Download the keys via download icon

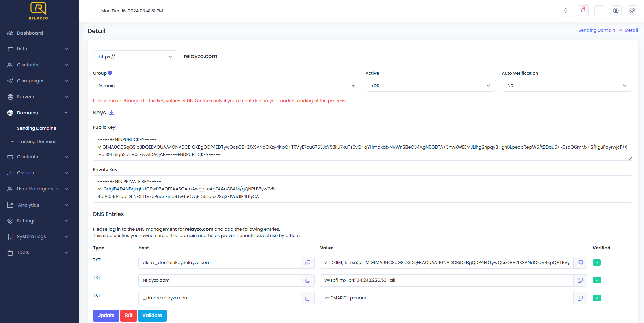[111, 113]
